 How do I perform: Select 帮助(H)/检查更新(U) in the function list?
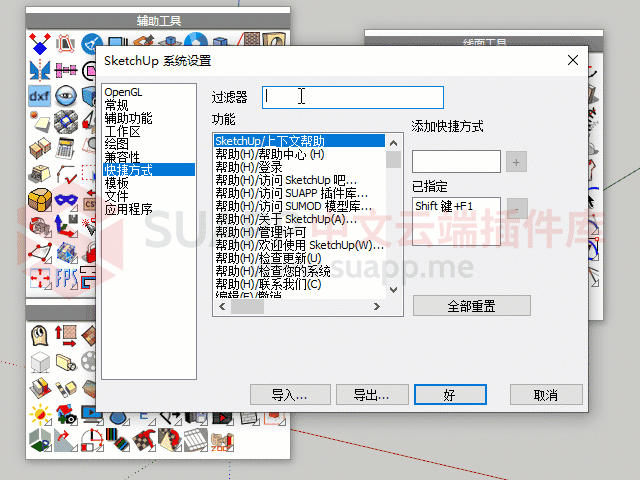268,258
